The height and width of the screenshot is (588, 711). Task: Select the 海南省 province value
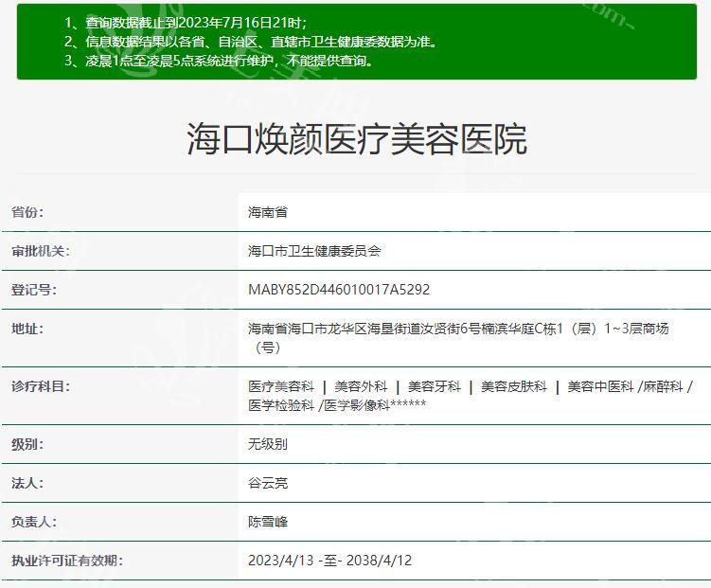pos(268,213)
